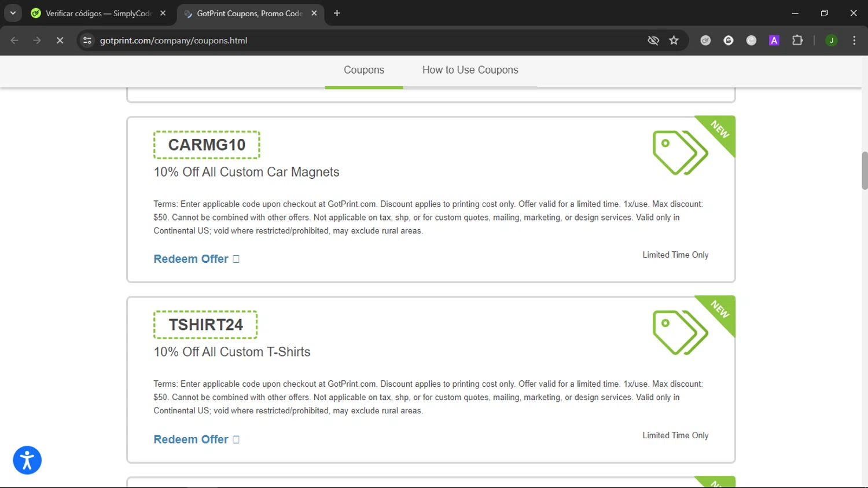Redeem the CARMG10 car magnets offer
The image size is (868, 488).
pyautogui.click(x=196, y=259)
